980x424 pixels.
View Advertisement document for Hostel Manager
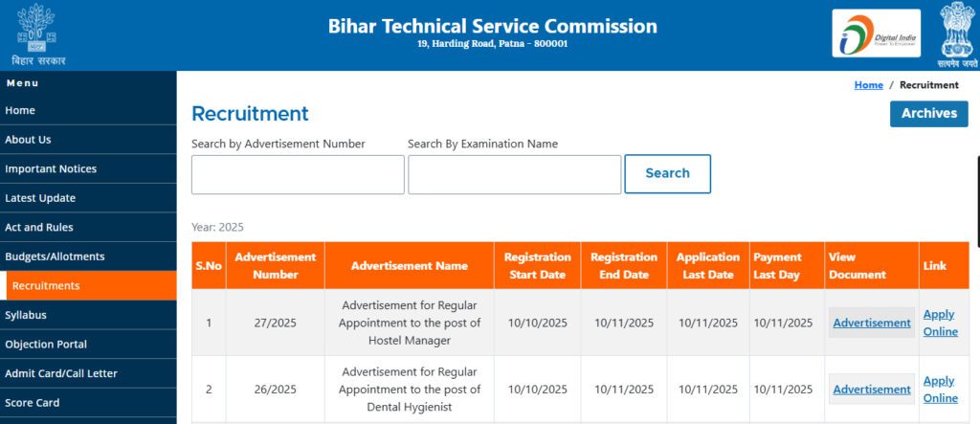(872, 323)
